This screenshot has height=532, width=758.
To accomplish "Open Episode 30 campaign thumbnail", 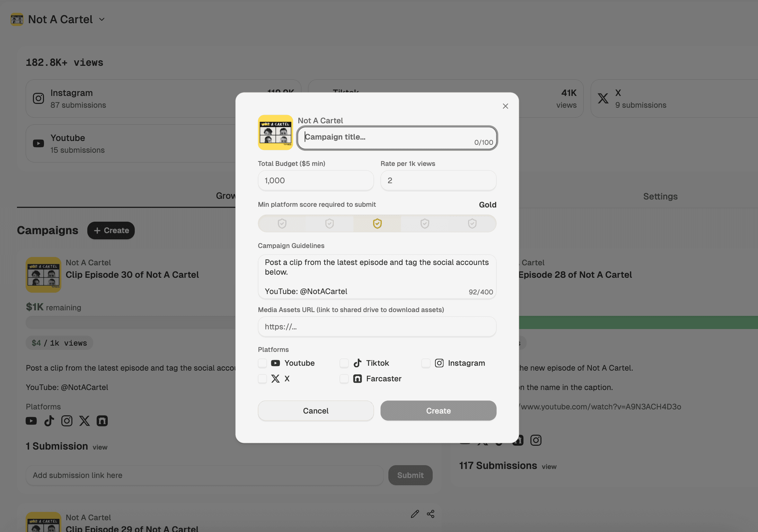I will point(44,275).
